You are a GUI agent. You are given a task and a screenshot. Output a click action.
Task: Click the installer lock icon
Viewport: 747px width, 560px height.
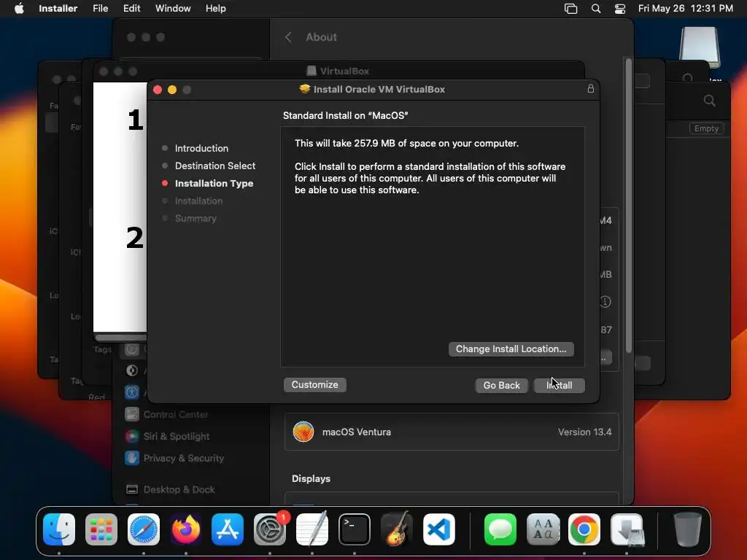click(x=591, y=88)
